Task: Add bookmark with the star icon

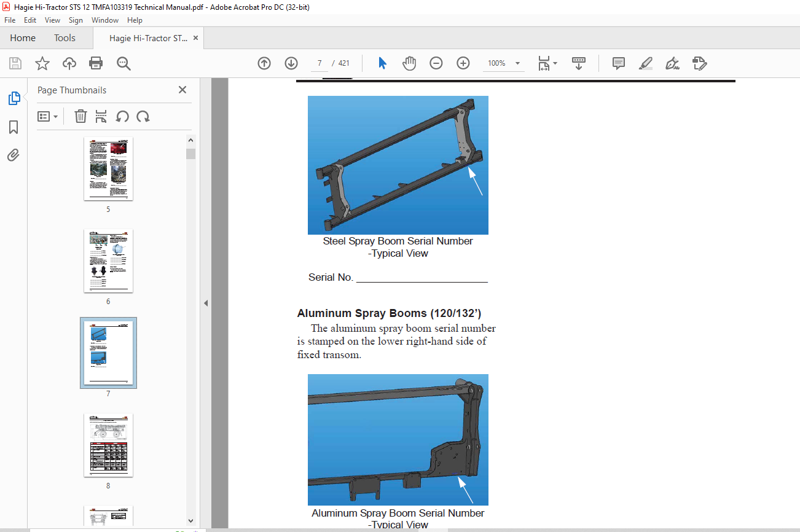Action: click(x=42, y=63)
